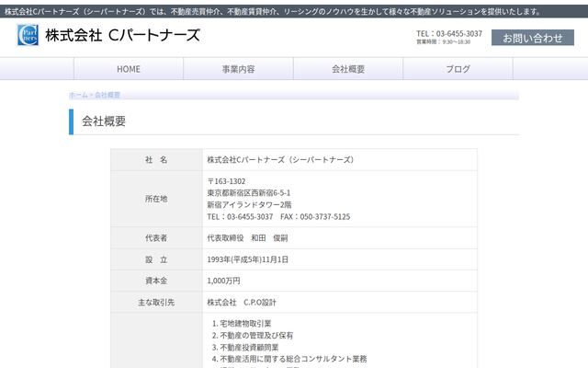Select the TEL：03-6455-3037 header number
This screenshot has width=588, height=368.
pyautogui.click(x=449, y=33)
